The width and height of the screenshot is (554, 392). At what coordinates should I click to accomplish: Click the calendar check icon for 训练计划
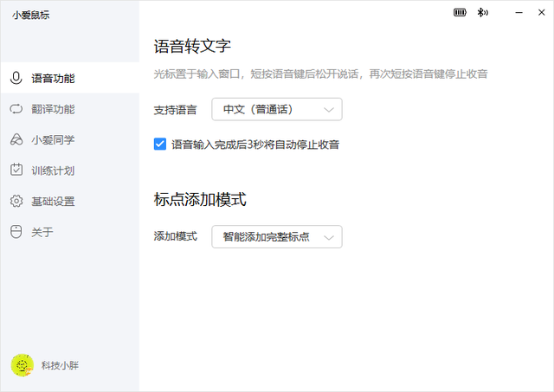click(16, 170)
